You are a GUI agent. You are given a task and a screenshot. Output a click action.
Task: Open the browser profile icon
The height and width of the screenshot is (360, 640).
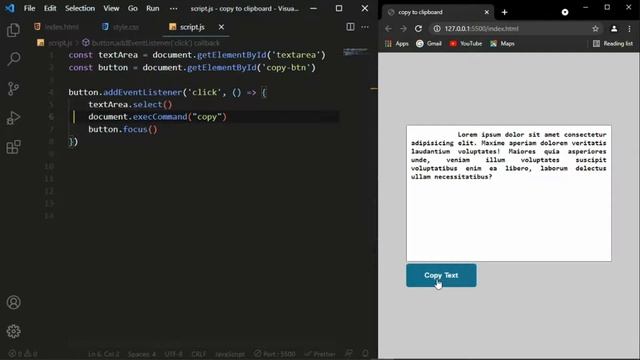[x=614, y=29]
